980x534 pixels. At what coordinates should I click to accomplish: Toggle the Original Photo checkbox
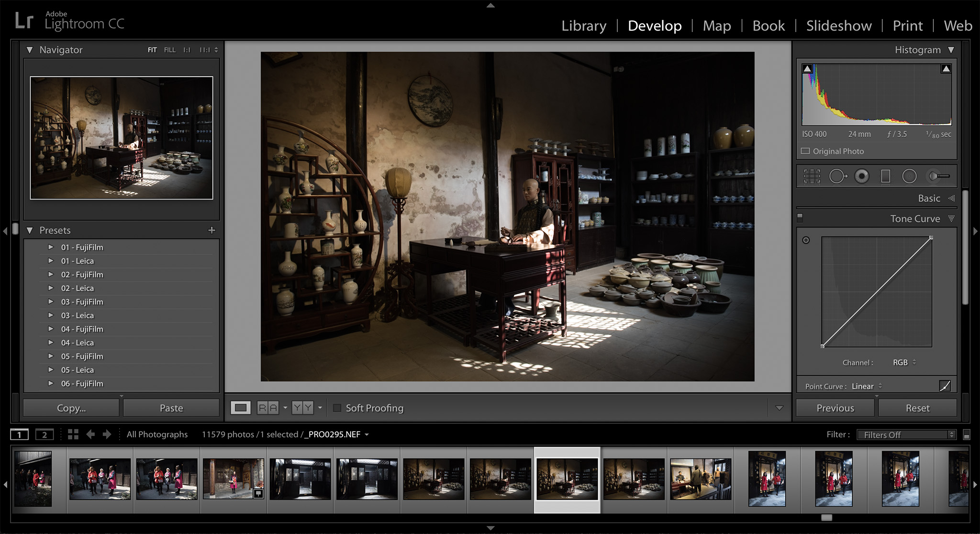click(x=805, y=151)
